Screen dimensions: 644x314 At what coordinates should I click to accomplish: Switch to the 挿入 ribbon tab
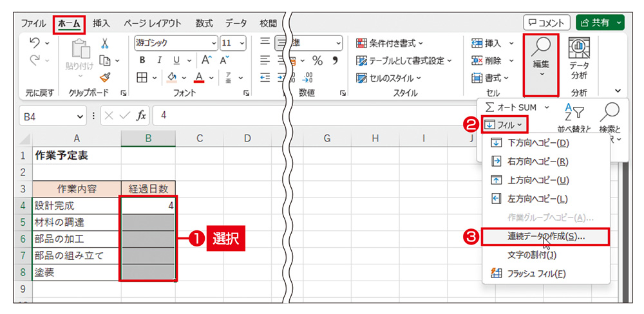(x=101, y=23)
